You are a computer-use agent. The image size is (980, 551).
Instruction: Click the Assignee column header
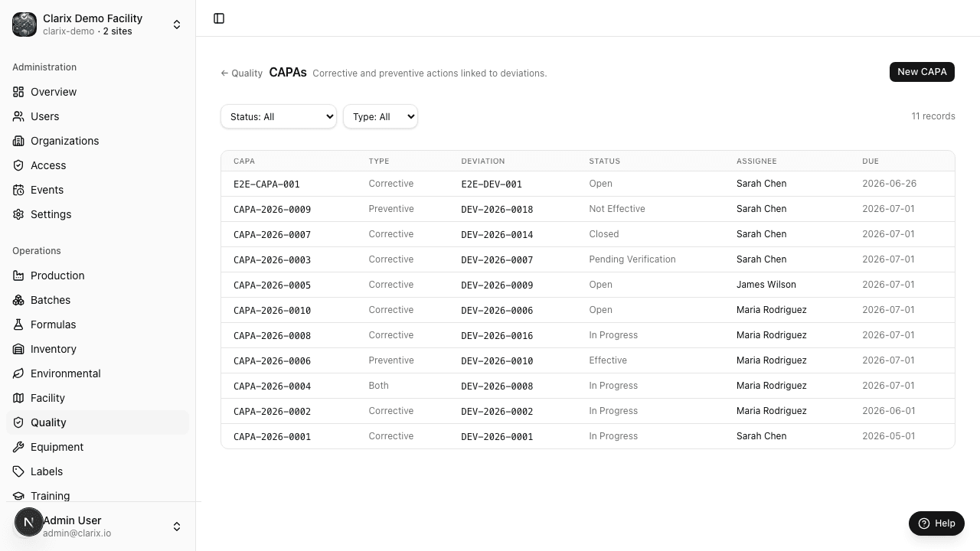[x=756, y=161]
